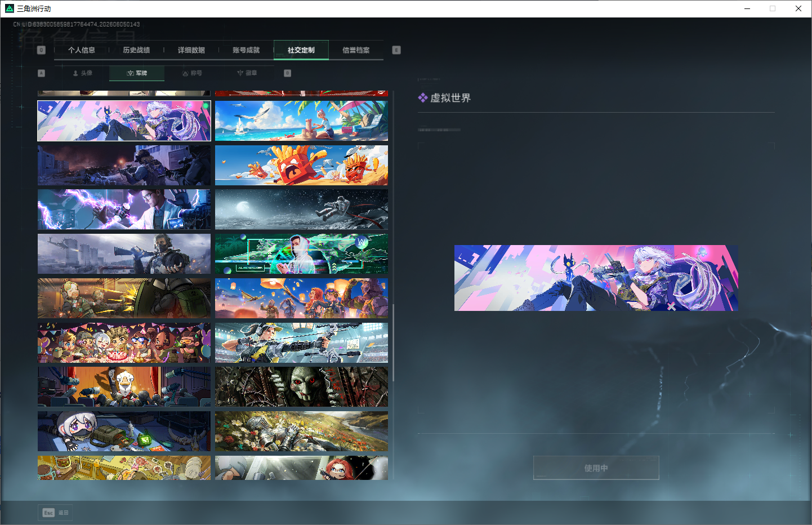Click the large 虚拟世界 banner preview image
The height and width of the screenshot is (525, 812).
(x=596, y=278)
